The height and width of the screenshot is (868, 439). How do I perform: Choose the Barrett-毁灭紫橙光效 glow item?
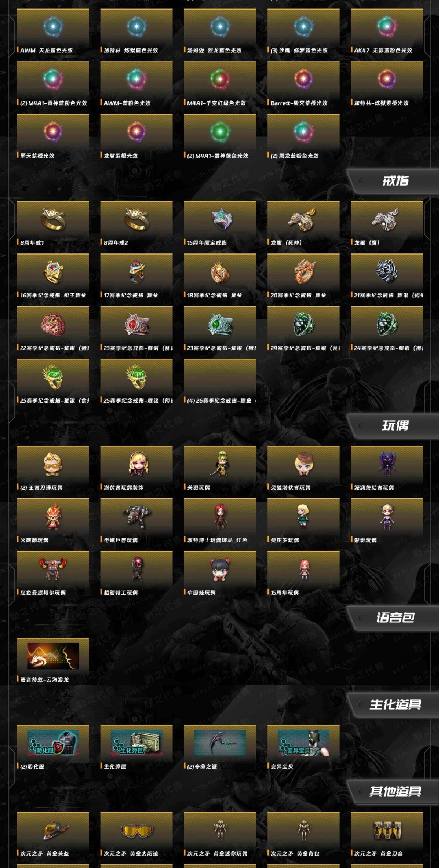pos(303,84)
